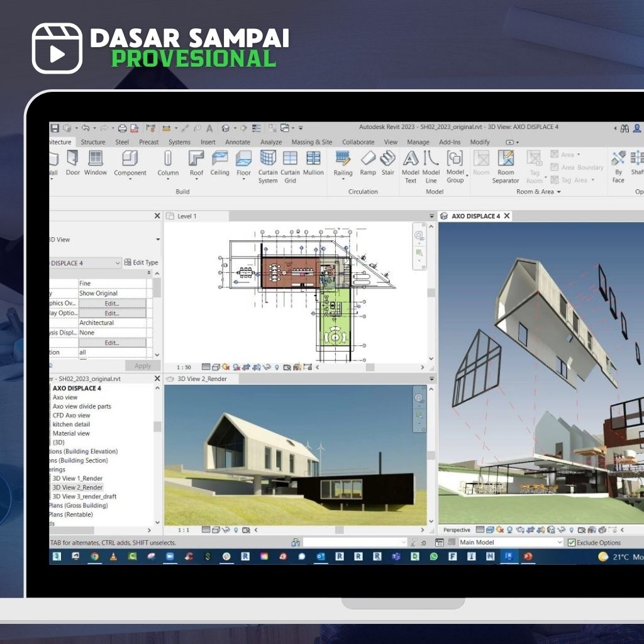Click the Level 1 view vertical scrollbar
The image size is (644, 644).
tap(431, 292)
